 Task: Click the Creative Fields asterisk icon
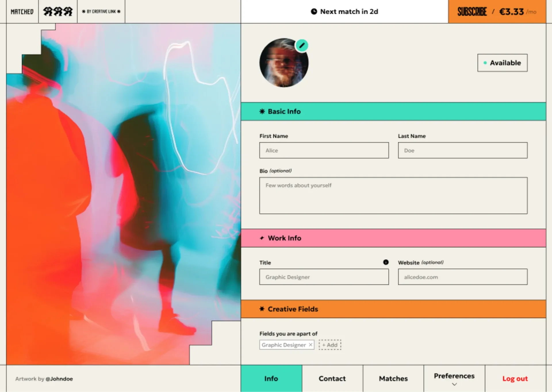(262, 309)
